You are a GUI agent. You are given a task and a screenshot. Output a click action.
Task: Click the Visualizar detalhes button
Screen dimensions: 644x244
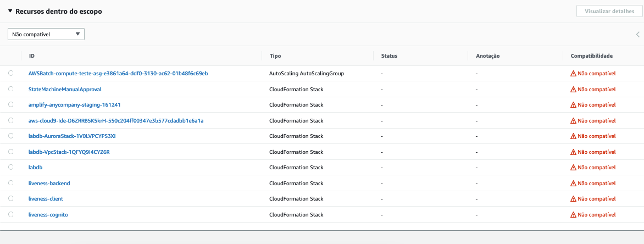click(608, 11)
